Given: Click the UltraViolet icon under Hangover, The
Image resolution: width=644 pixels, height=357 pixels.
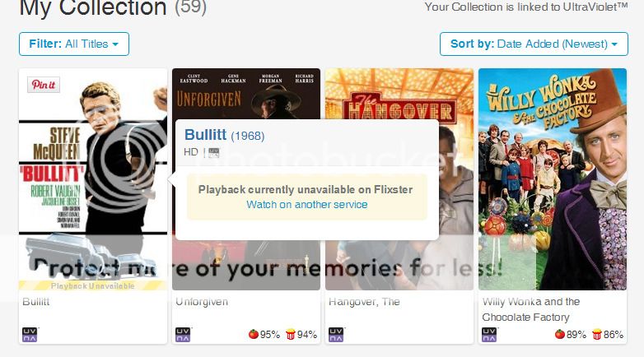Looking at the screenshot, I should click(336, 335).
